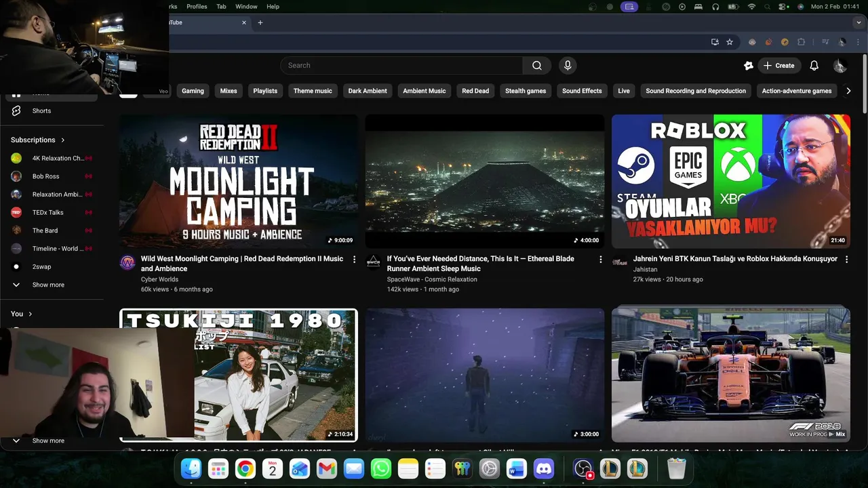
Task: Click the Cyber Worlds channel avatar
Action: 127,263
